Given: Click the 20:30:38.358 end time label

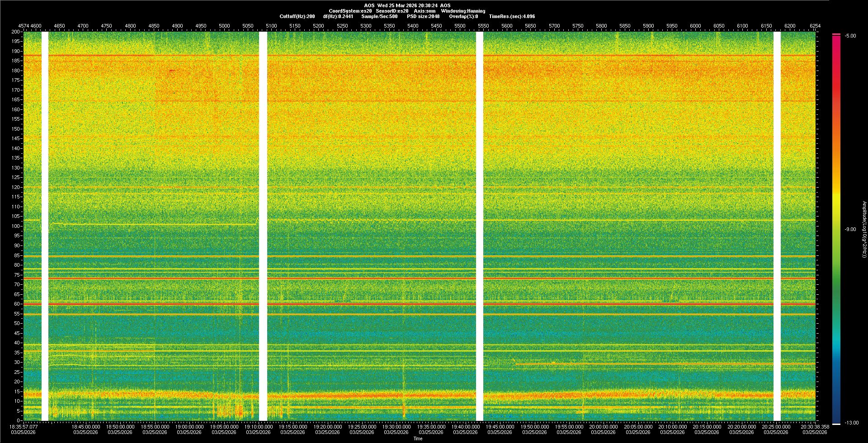Looking at the screenshot, I should pos(815,427).
